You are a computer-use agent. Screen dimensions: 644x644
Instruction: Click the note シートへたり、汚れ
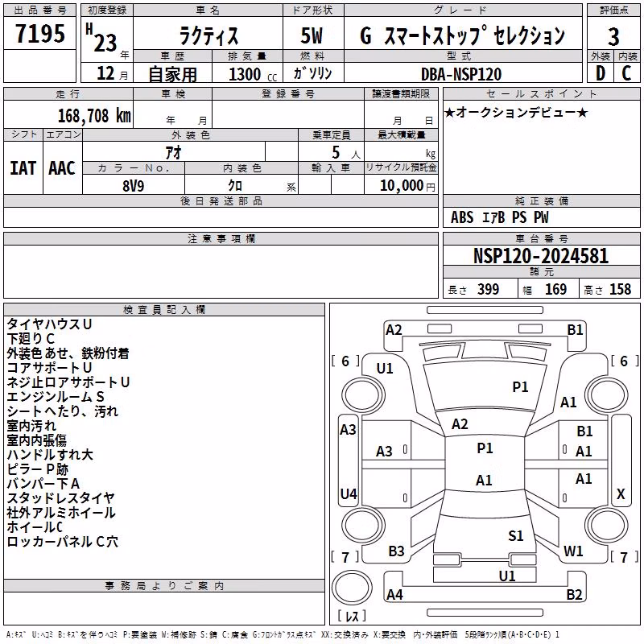[63, 411]
